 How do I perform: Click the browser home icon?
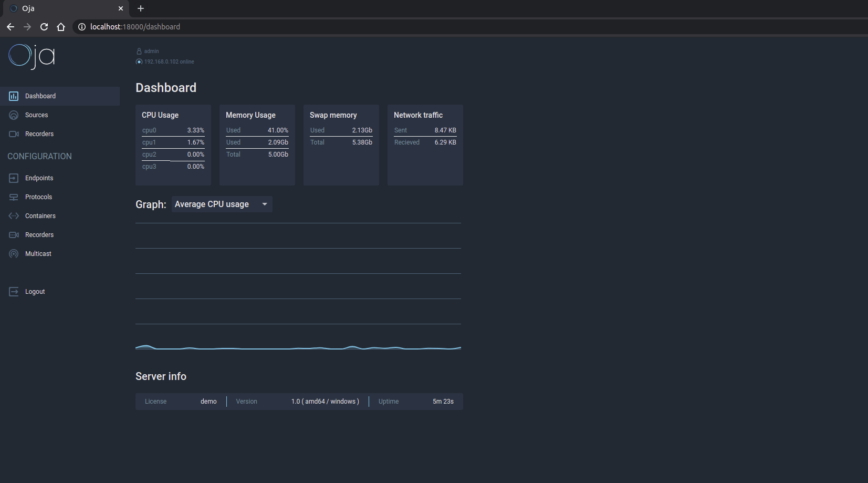click(x=61, y=27)
